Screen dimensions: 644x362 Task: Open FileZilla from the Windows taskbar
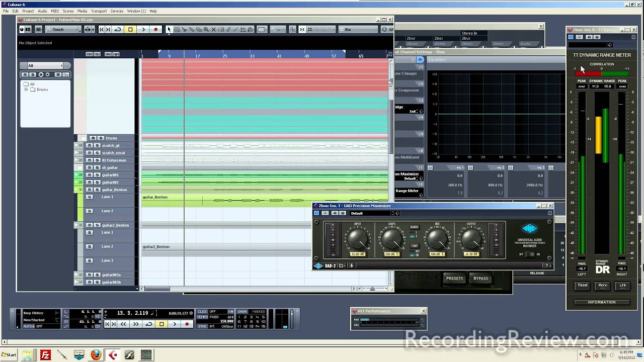point(45,355)
